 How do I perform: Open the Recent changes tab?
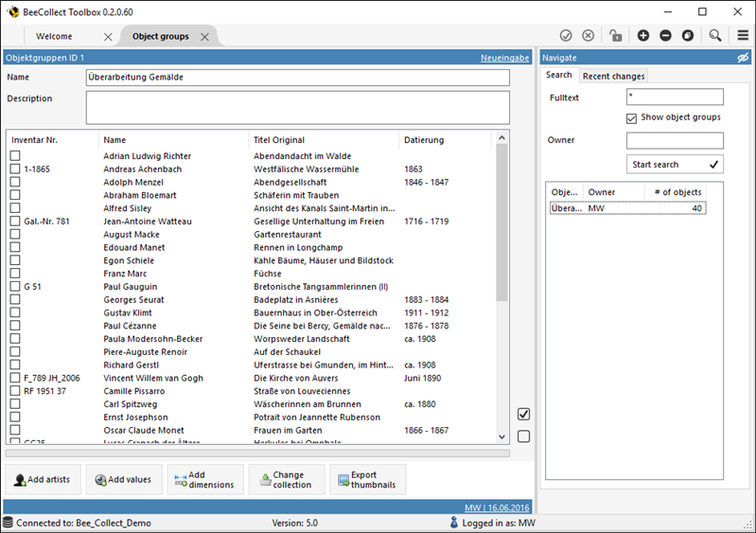click(x=613, y=76)
